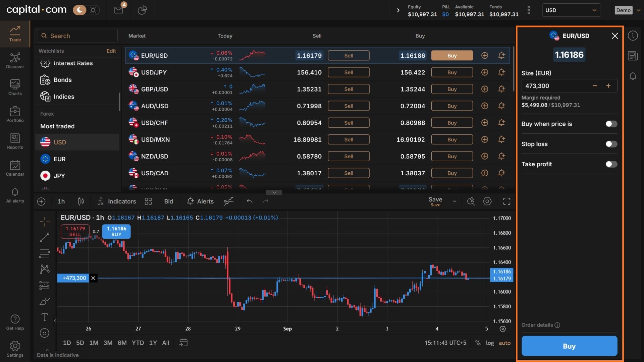This screenshot has width=644, height=362.
Task: Select the trend line drawing tool
Action: 45,237
